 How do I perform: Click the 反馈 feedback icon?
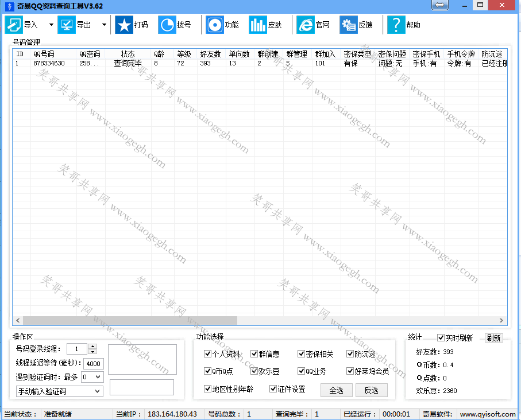pyautogui.click(x=349, y=25)
